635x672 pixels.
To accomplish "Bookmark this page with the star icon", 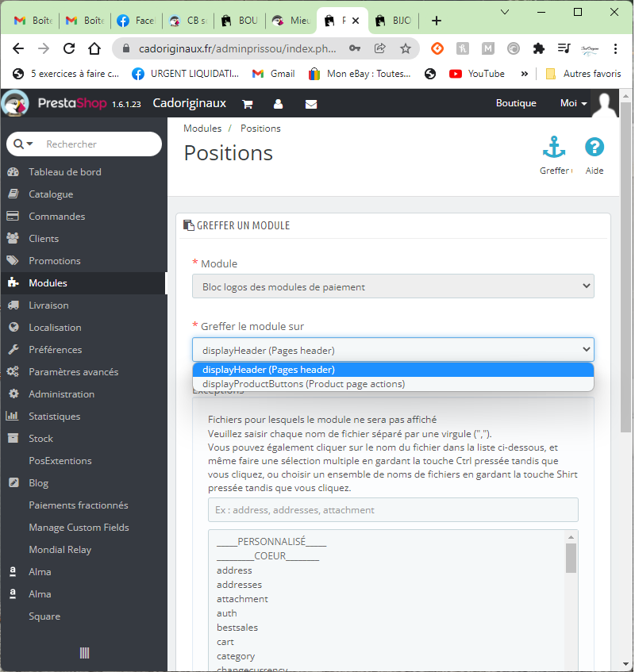I will point(406,48).
